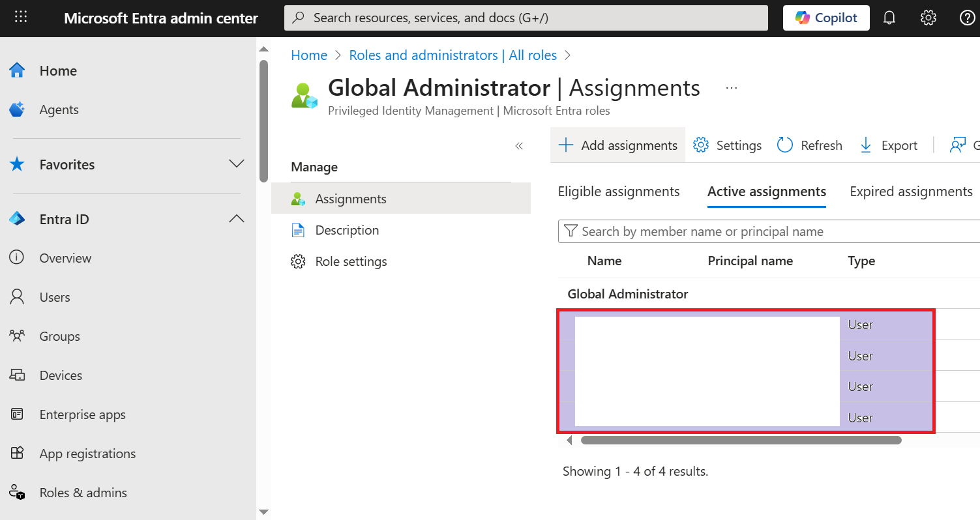The image size is (980, 520).
Task: Click the Groups people icon
Action: tap(17, 336)
